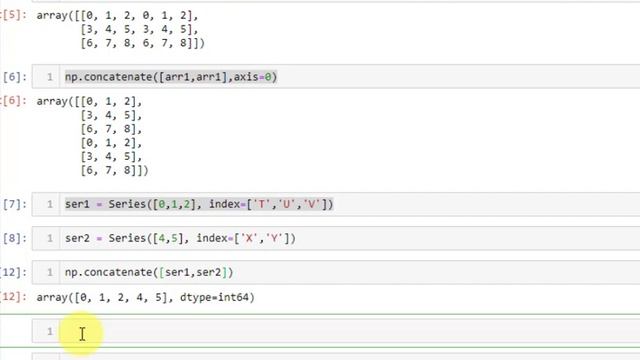Click the output text array([0, 1, 2, 4, 5], dtype=int64)
Viewport: 640px width, 360px height.
coord(145,297)
